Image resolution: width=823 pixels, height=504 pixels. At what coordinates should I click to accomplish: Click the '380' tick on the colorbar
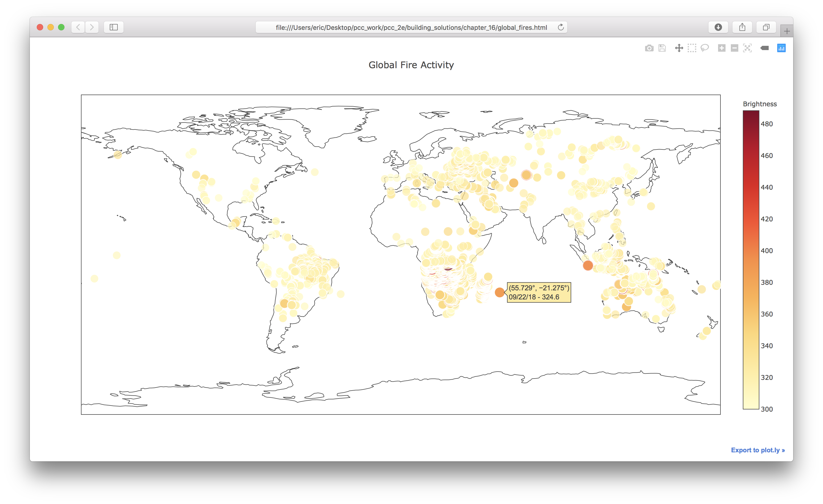(767, 283)
